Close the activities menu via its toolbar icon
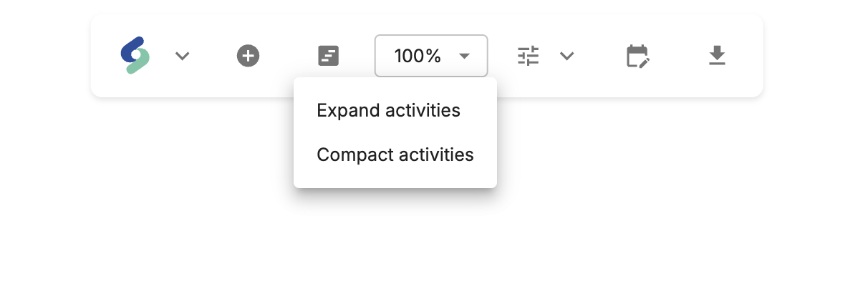Image resolution: width=868 pixels, height=289 pixels. coord(328,55)
